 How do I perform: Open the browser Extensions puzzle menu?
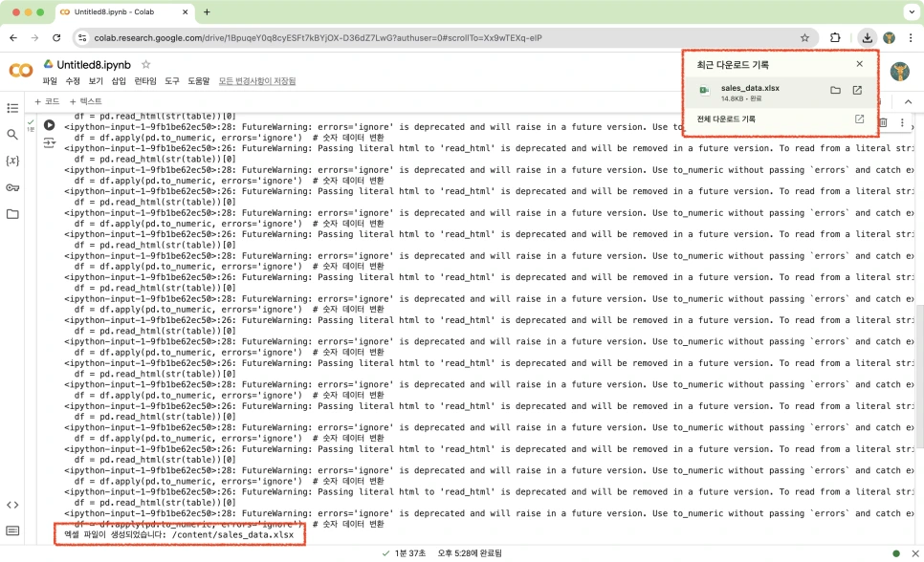(x=835, y=37)
